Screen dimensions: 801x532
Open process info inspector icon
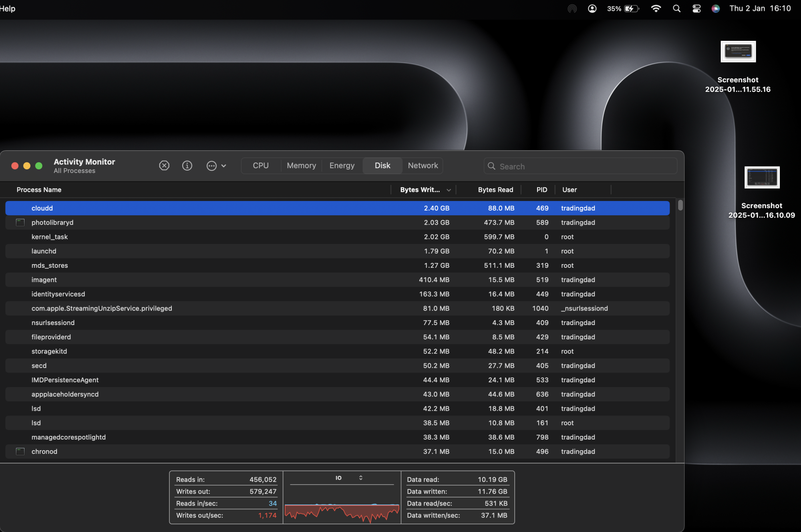point(187,166)
